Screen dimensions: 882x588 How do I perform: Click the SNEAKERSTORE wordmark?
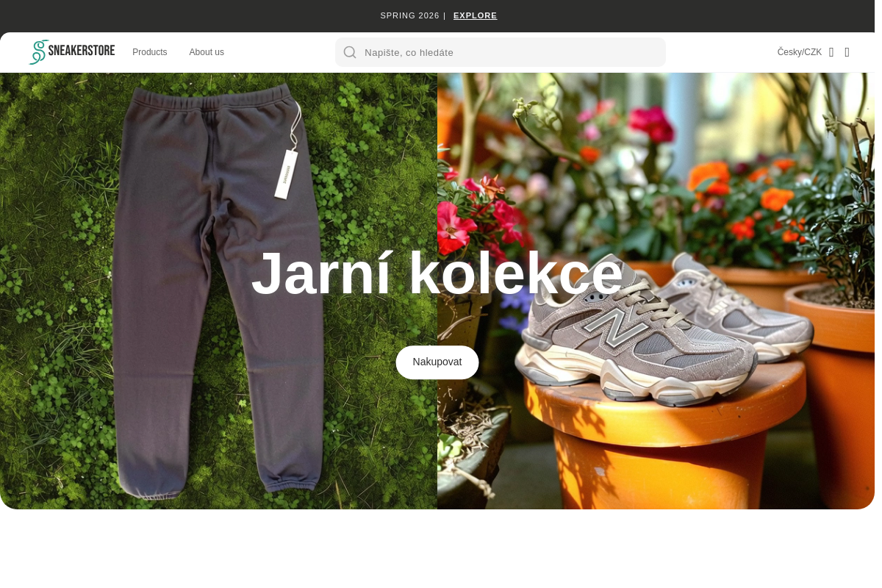tap(82, 51)
